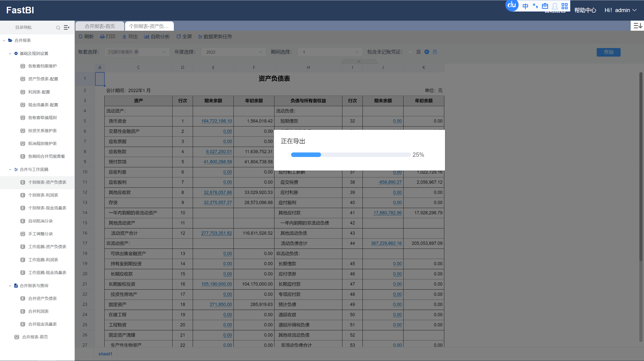Select the sheet1 worksheet tab
Viewport: 644px width, 361px height.
(105, 354)
